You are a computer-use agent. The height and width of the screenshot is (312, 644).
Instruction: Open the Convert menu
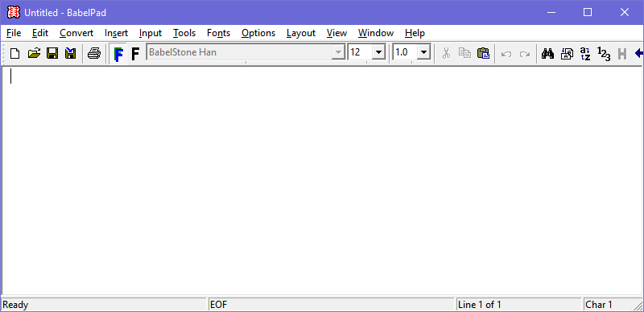(76, 33)
